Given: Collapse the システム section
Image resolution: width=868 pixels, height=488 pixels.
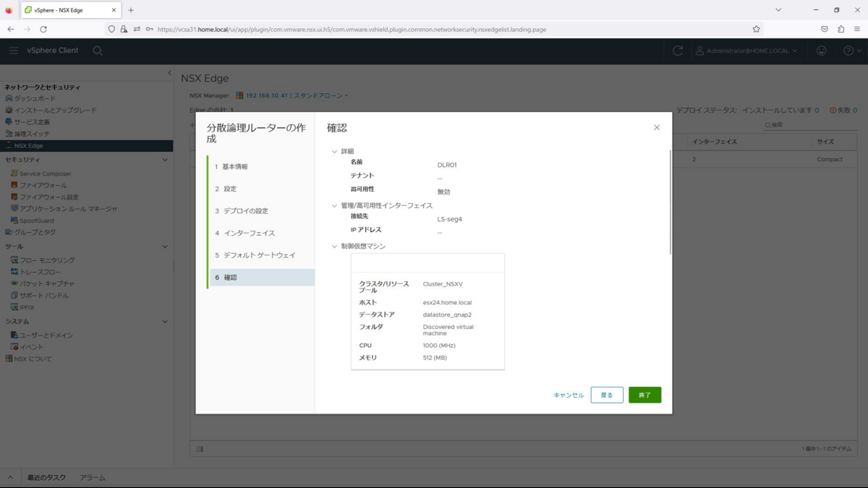Looking at the screenshot, I should [x=165, y=322].
